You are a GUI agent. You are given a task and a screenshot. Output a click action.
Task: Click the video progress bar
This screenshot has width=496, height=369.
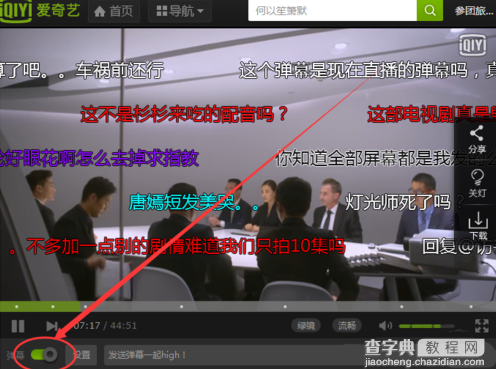(248, 306)
